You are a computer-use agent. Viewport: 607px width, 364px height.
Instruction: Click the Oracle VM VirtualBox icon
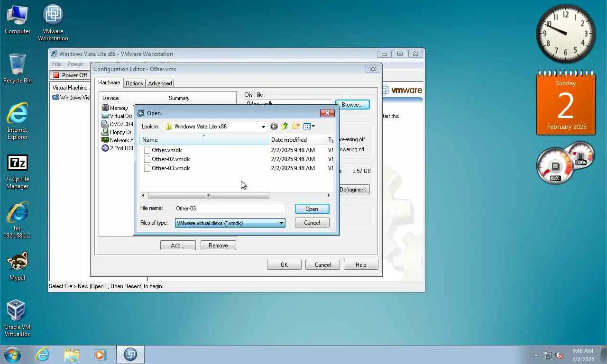[x=18, y=318]
